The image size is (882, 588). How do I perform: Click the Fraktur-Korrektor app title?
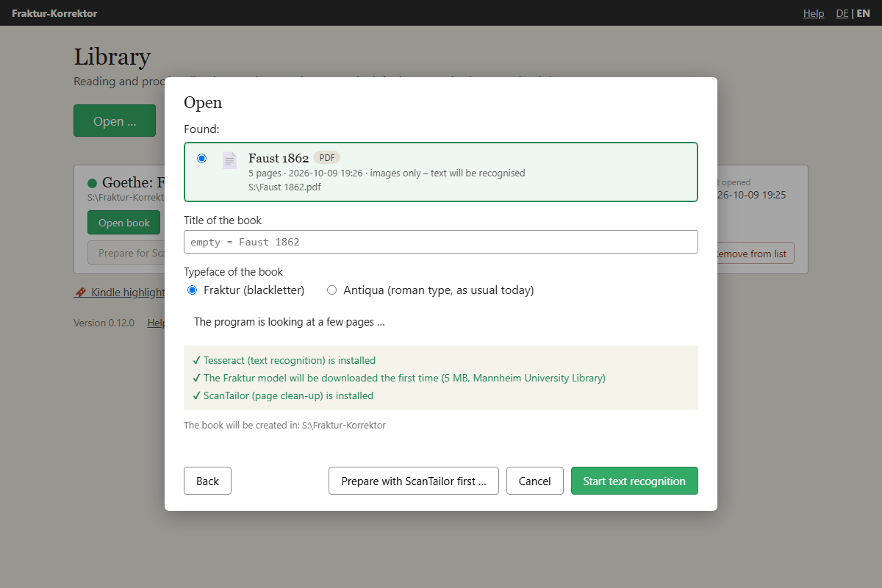54,13
